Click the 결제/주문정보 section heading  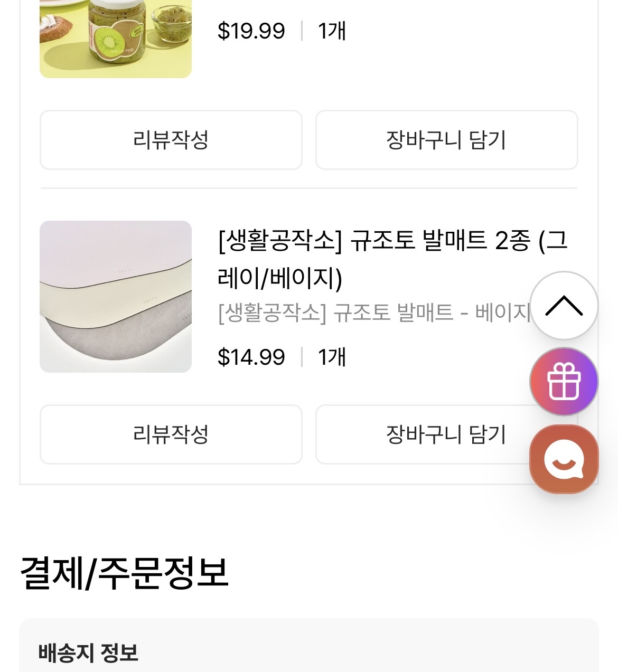(x=125, y=573)
